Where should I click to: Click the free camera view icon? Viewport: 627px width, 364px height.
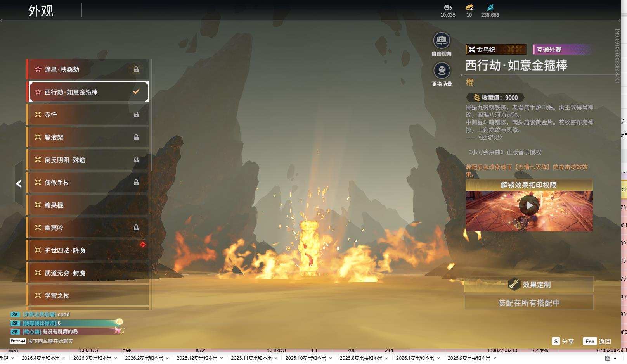442,40
